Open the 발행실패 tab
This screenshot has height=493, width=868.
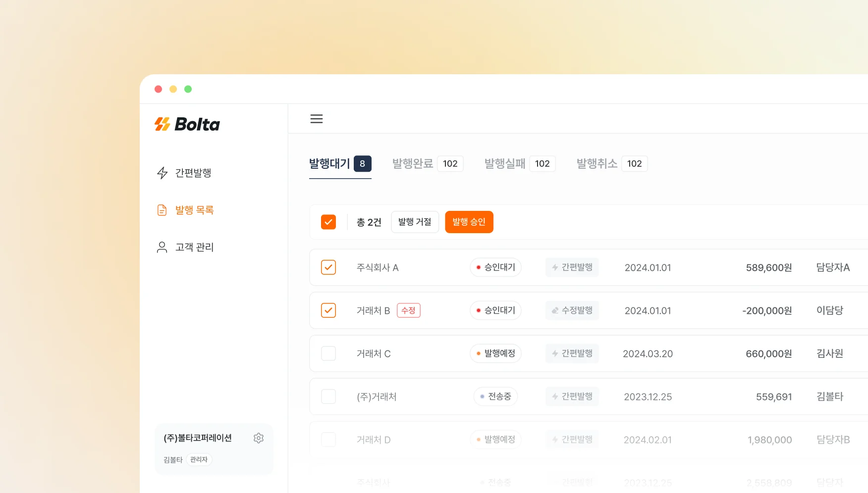point(505,163)
